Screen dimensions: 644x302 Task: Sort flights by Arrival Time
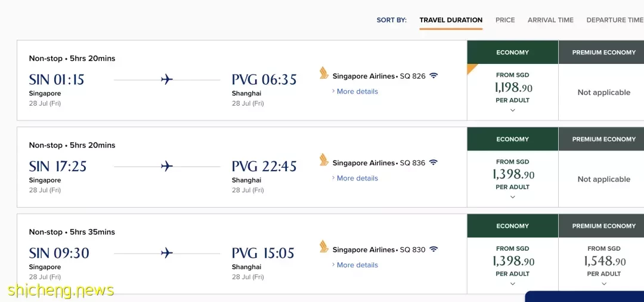point(550,20)
